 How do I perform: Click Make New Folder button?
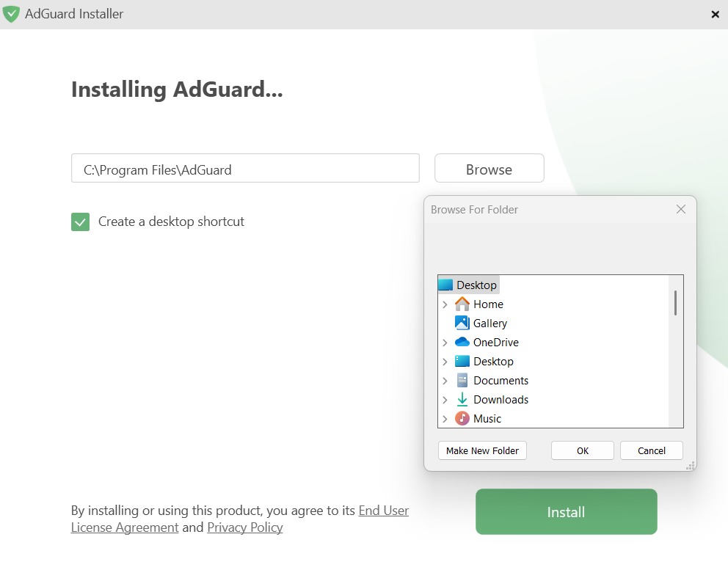(482, 450)
